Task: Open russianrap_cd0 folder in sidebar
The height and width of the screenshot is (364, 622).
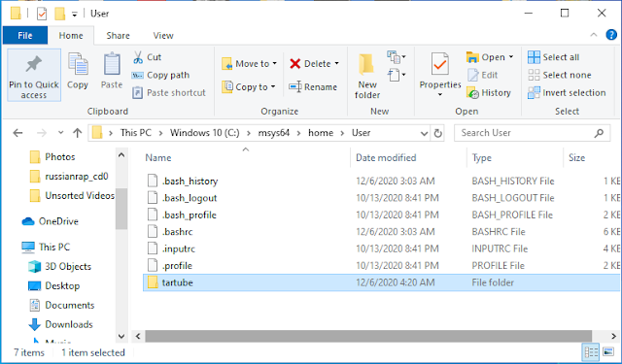Action: pyautogui.click(x=77, y=177)
